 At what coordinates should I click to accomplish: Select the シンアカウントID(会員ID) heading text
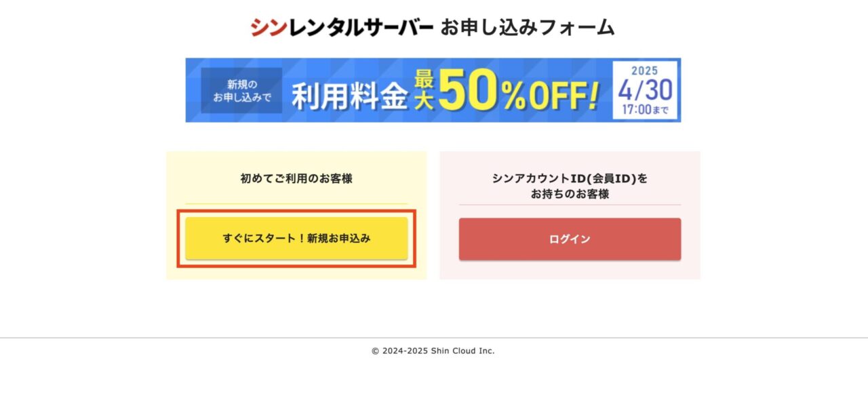pyautogui.click(x=570, y=179)
